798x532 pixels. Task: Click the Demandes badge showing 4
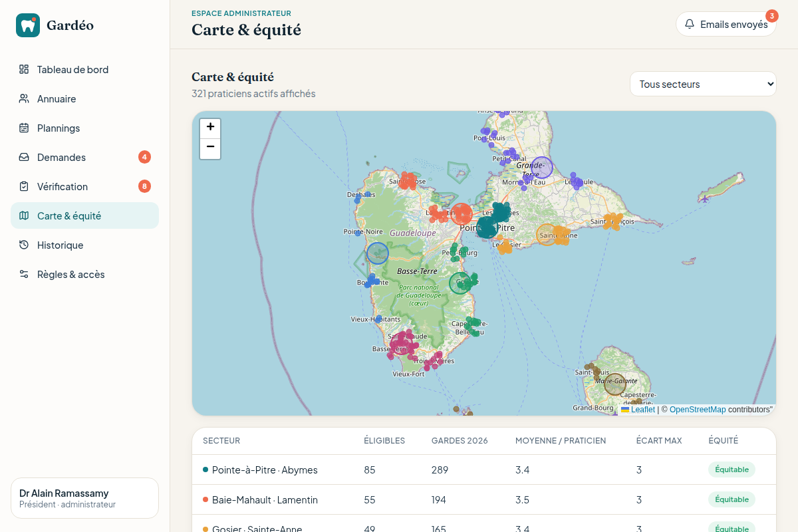(x=144, y=157)
